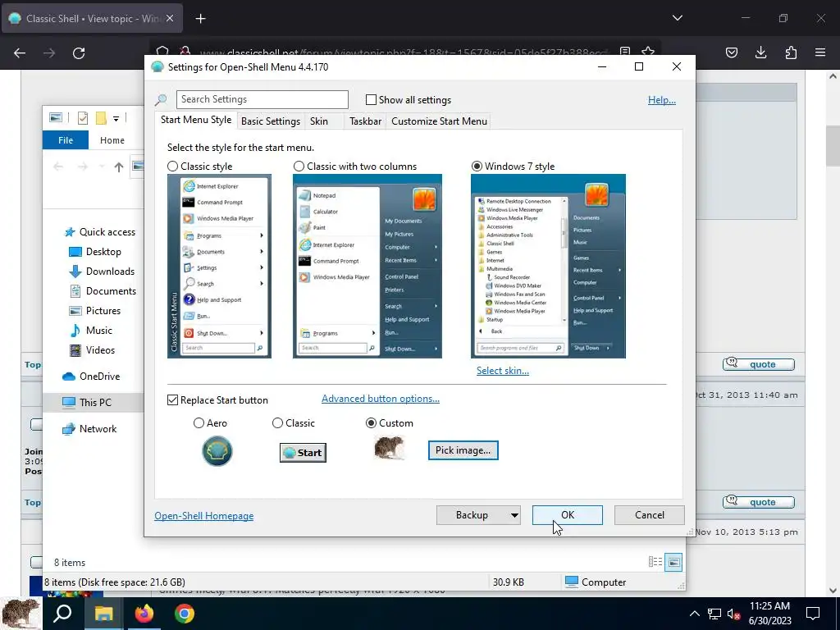This screenshot has height=630, width=840.
Task: Open the Backup dropdown arrow
Action: pyautogui.click(x=514, y=515)
